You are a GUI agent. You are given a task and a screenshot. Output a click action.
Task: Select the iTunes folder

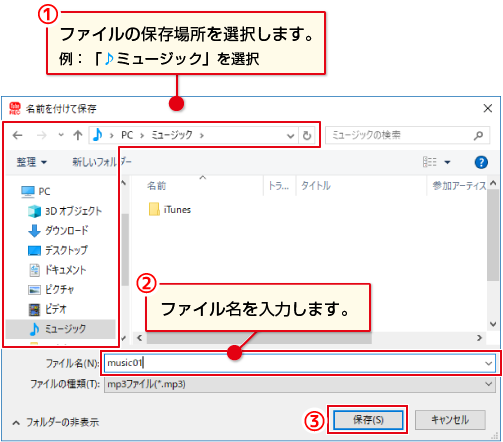coord(170,210)
